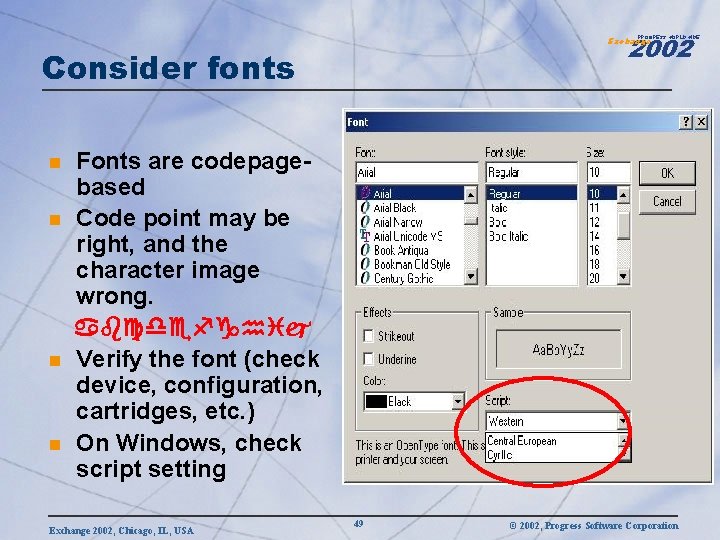Image resolution: width=720 pixels, height=540 pixels.
Task: Select Arial Narrow in font list
Action: 410,222
